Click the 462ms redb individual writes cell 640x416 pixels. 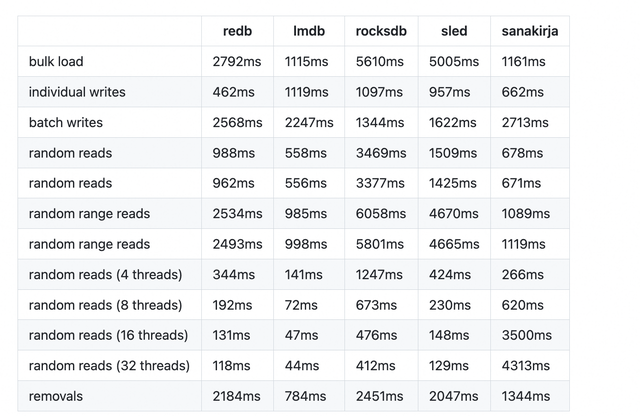(233, 92)
